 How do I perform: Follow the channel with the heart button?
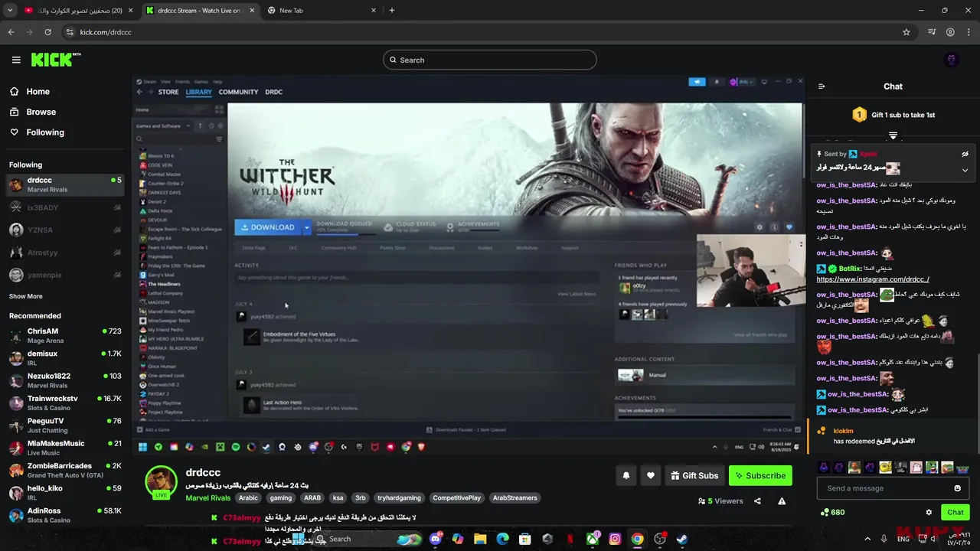650,475
